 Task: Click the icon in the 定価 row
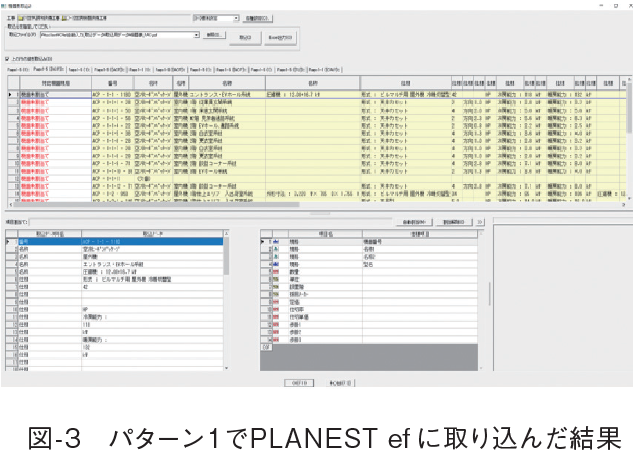pos(277,302)
